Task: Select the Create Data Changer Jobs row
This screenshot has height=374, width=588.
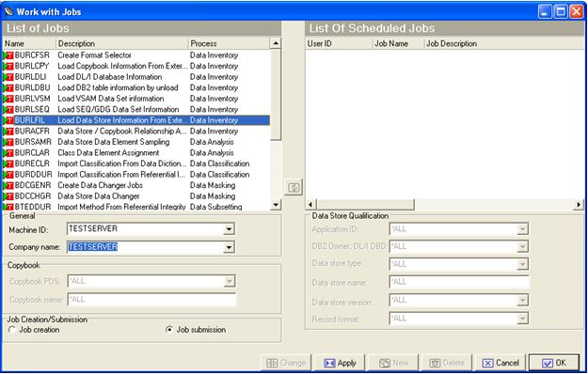Action: tap(136, 186)
